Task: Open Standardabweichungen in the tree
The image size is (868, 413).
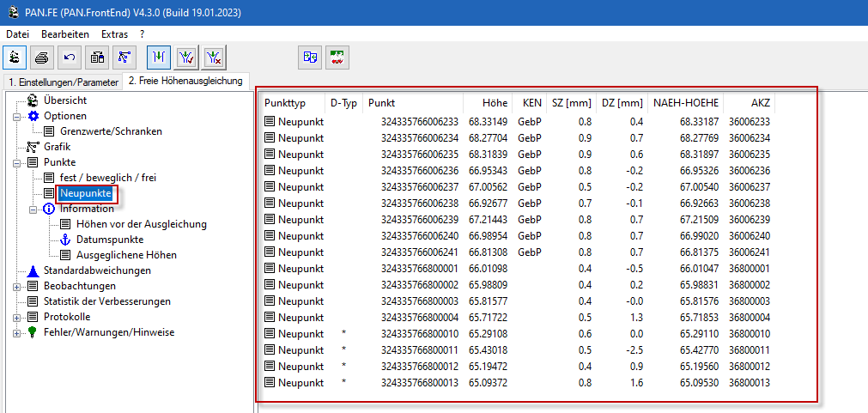Action: click(x=97, y=270)
